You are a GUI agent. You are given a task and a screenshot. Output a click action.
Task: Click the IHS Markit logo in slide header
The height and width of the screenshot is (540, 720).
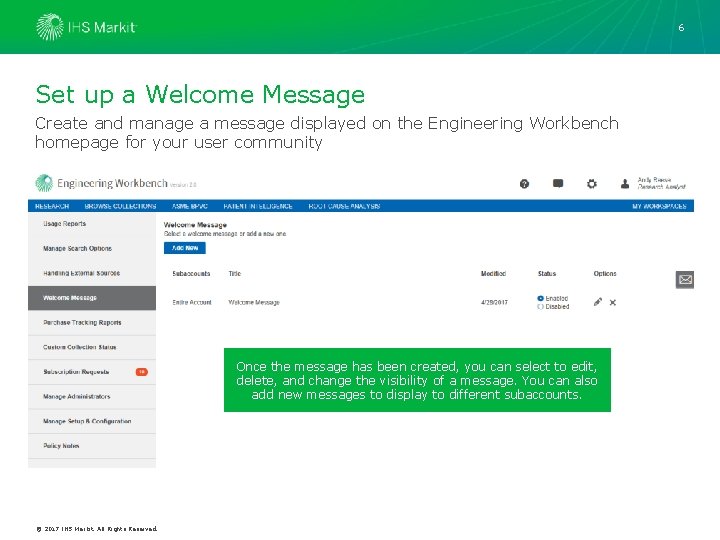tap(86, 27)
